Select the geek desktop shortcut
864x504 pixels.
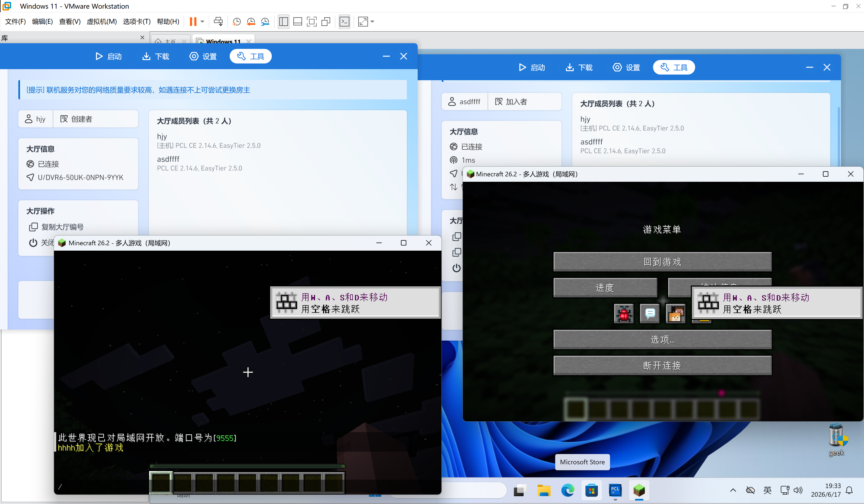(x=836, y=440)
